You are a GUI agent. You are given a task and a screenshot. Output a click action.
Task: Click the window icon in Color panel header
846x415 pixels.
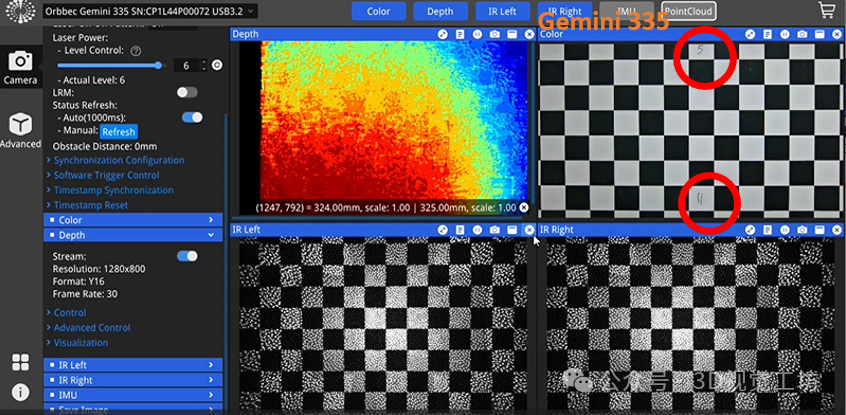pyautogui.click(x=820, y=34)
